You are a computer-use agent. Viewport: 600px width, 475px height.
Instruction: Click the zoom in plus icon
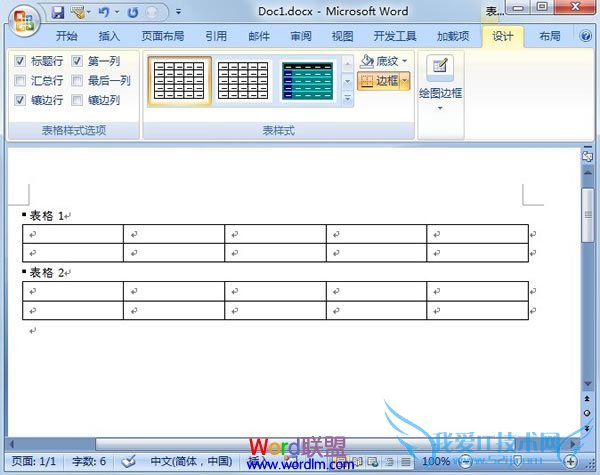pos(570,461)
